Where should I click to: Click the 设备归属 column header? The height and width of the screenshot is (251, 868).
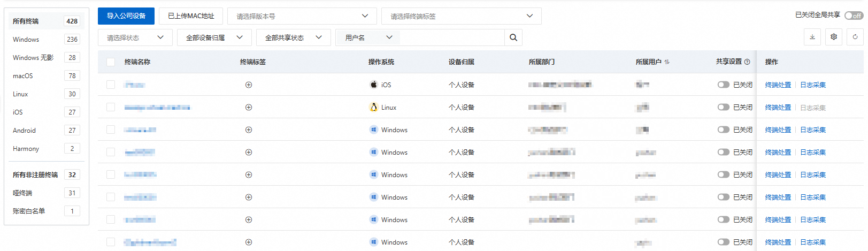[462, 62]
